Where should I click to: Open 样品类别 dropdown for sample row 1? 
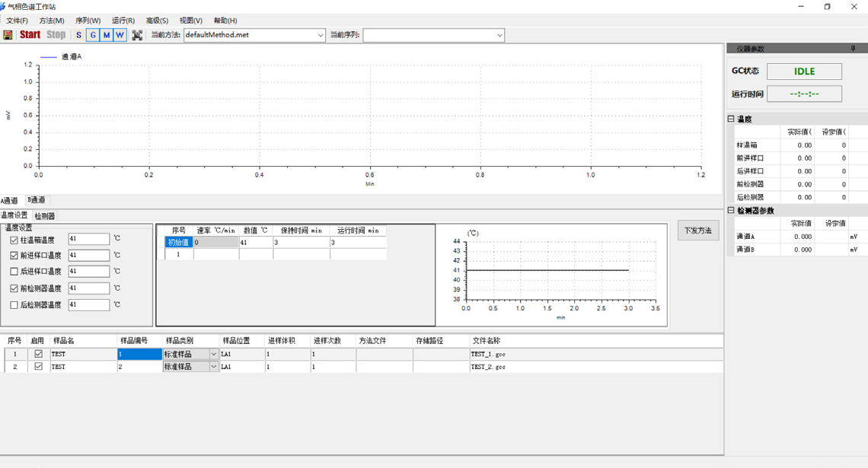click(213, 355)
